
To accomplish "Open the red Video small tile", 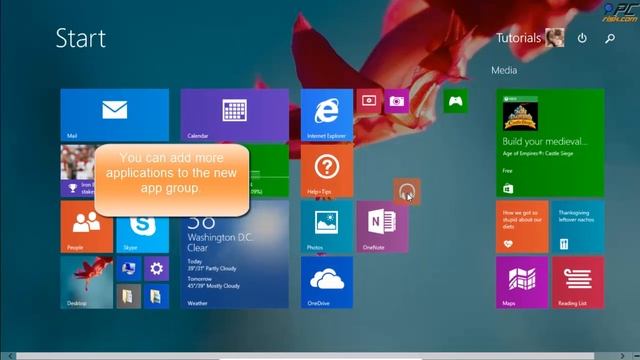I will 369,101.
